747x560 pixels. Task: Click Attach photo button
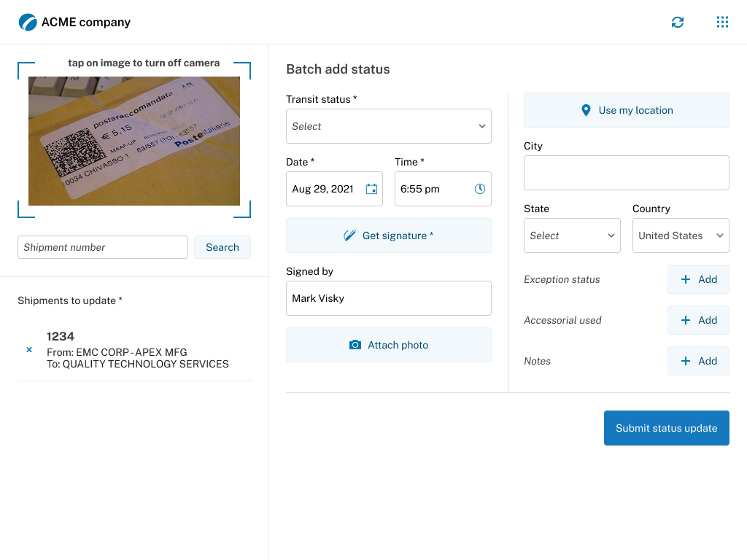(x=389, y=345)
